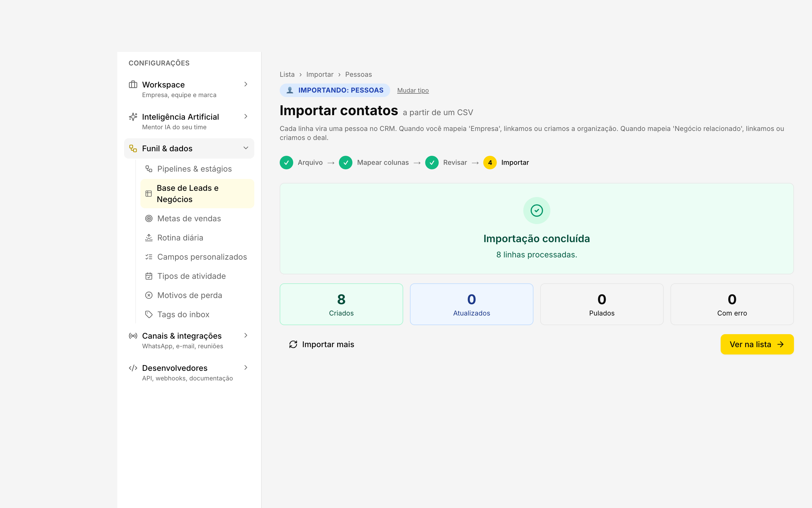Click the Base de Leads table icon

149,194
